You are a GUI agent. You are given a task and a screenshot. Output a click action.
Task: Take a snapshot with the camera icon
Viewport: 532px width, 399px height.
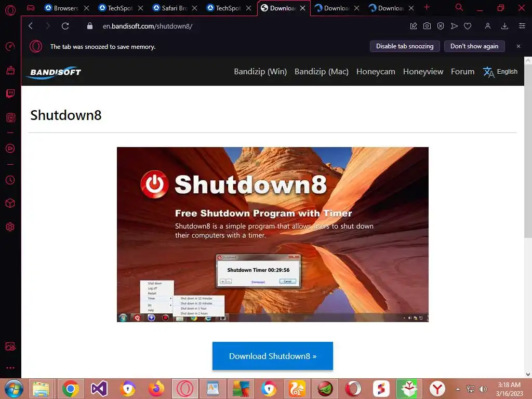coord(427,26)
